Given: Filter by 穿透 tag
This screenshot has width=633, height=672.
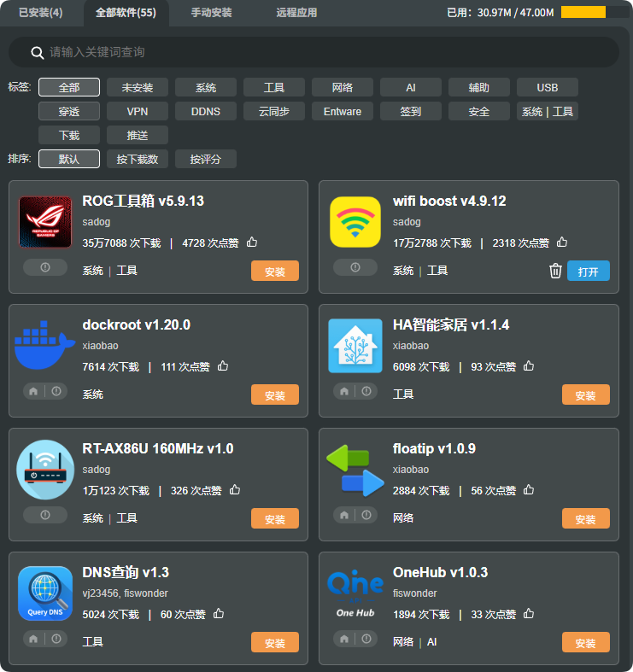Looking at the screenshot, I should 69,111.
